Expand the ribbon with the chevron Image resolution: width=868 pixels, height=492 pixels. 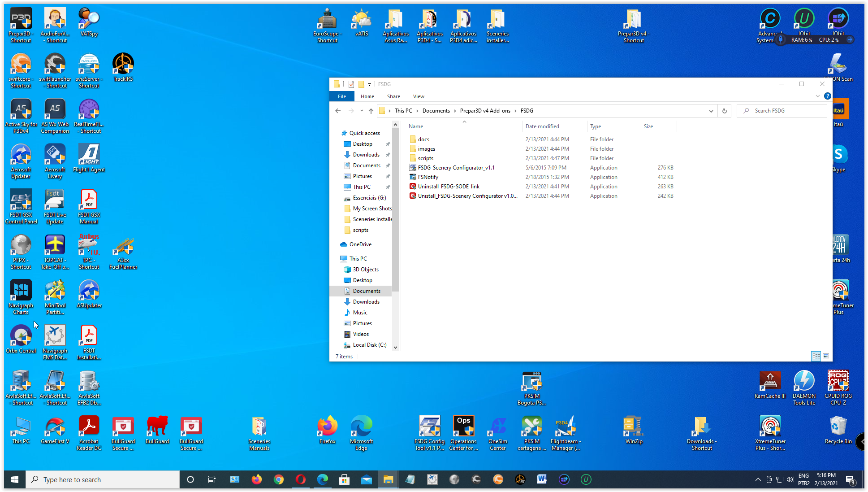click(817, 96)
